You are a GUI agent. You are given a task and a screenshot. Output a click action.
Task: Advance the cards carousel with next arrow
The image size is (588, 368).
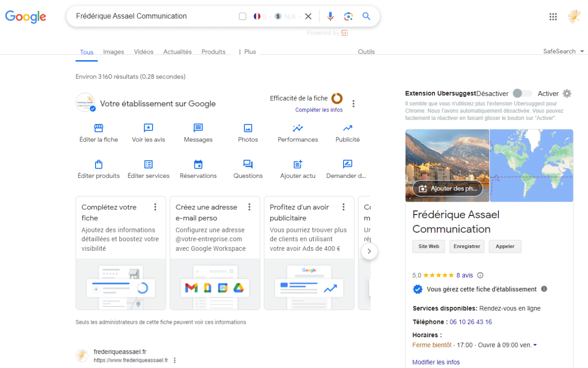(369, 251)
